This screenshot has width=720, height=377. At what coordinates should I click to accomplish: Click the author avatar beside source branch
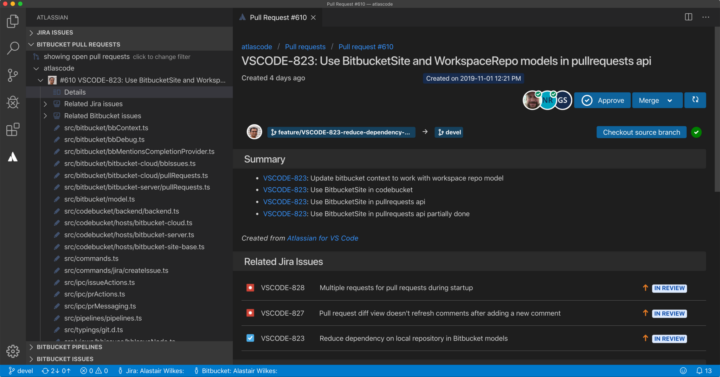tap(254, 132)
